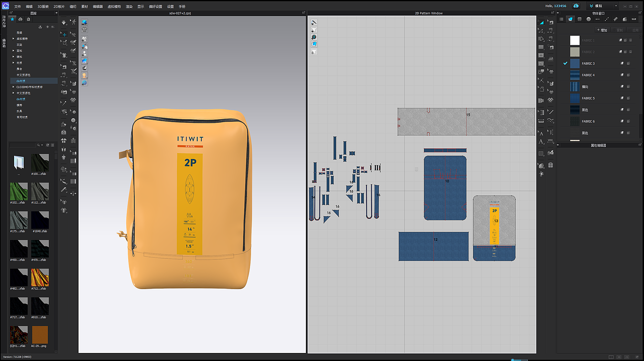Image resolution: width=644 pixels, height=361 pixels.
Task: Open the 历史记录 side tab
Action: [4, 21]
